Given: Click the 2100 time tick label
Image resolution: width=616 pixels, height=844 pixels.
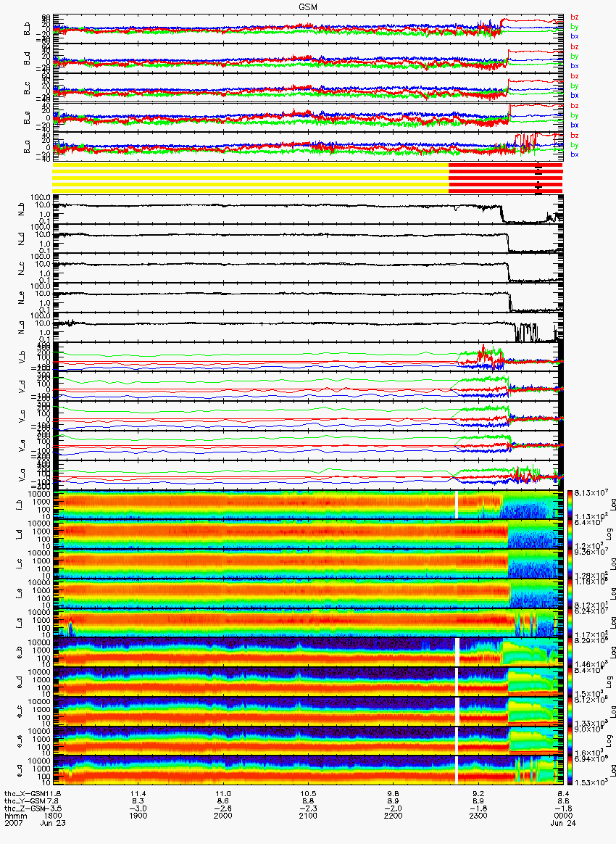Looking at the screenshot, I should coord(308,816).
